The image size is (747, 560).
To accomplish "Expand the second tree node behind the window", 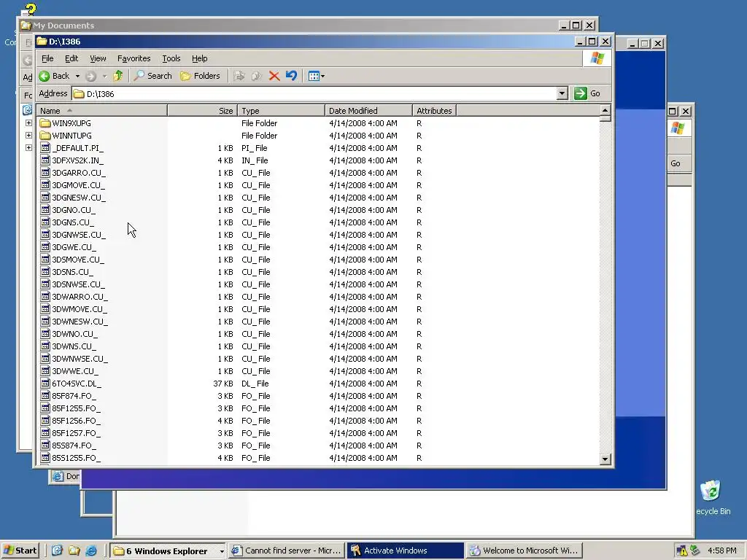I will pyautogui.click(x=28, y=135).
